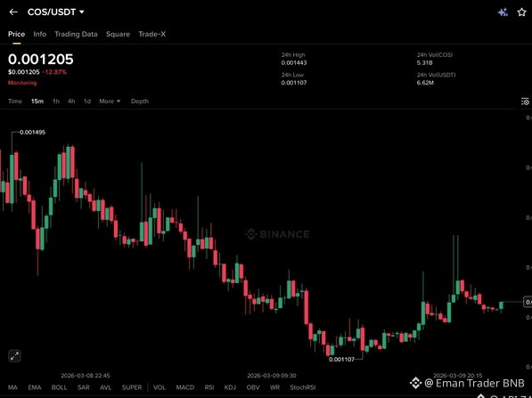Switch to the Info tab
Image resolution: width=532 pixels, height=398 pixels.
point(40,34)
